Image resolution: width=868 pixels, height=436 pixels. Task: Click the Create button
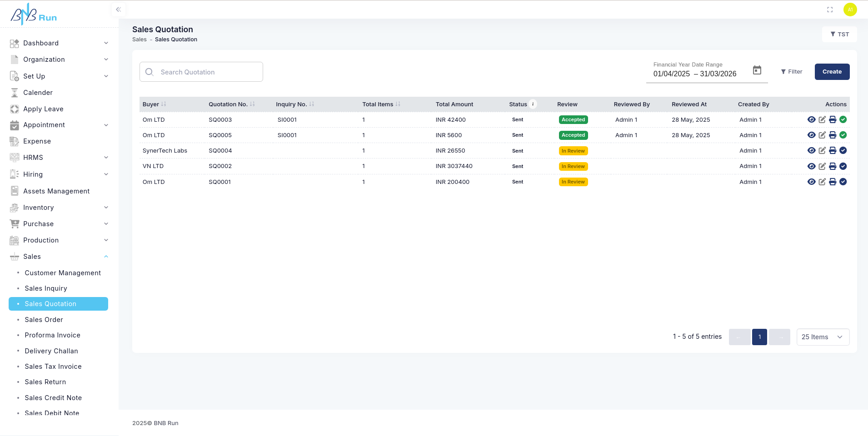click(x=832, y=72)
